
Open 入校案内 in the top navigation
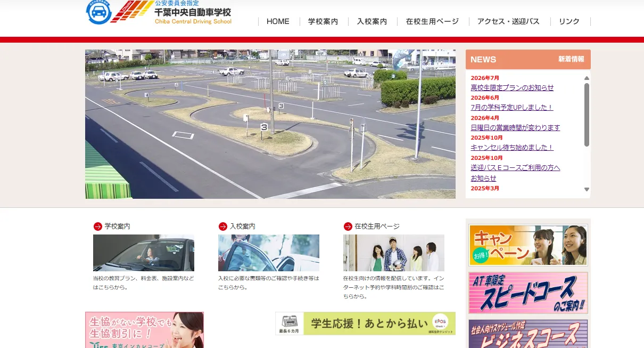point(372,21)
